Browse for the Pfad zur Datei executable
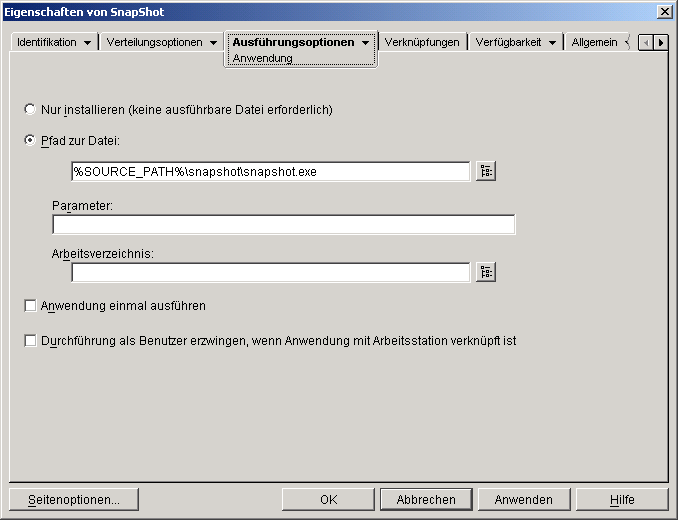This screenshot has height=520, width=678. click(486, 171)
